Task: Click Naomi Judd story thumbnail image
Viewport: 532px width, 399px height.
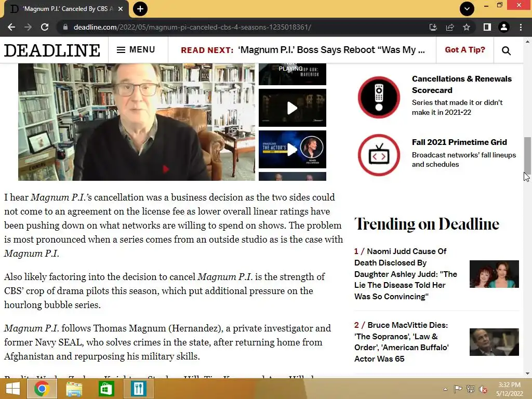Action: click(x=494, y=274)
